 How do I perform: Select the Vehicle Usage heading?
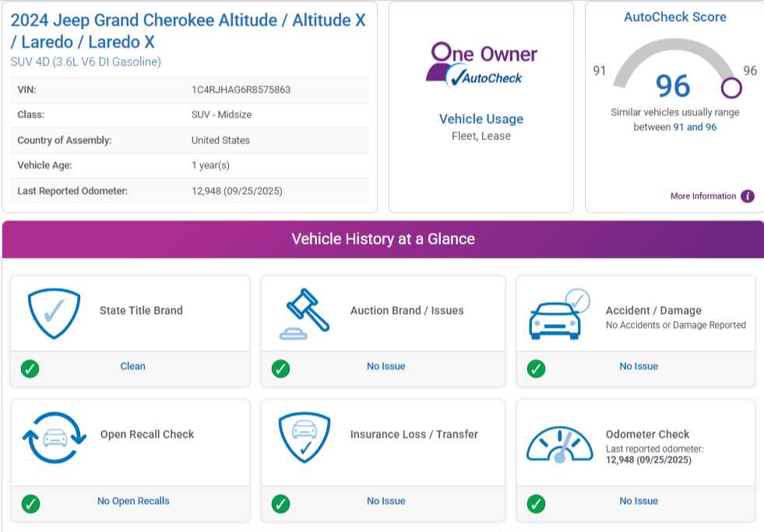click(x=481, y=119)
